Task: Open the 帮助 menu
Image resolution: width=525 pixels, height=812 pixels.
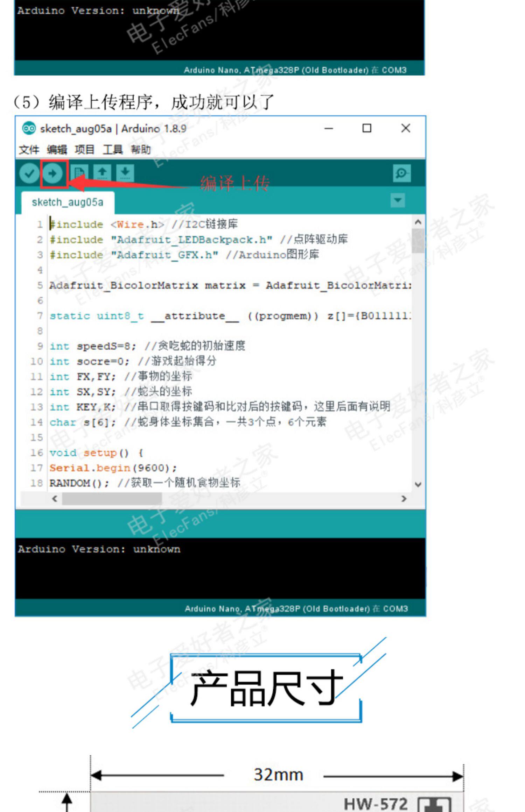Action: 141,150
